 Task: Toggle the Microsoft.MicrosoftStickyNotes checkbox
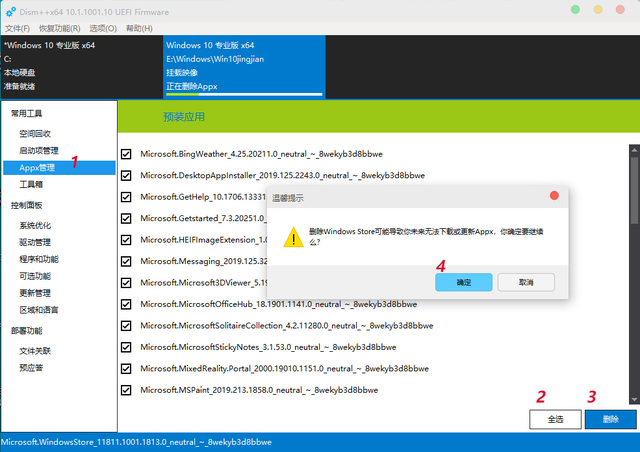tap(126, 347)
